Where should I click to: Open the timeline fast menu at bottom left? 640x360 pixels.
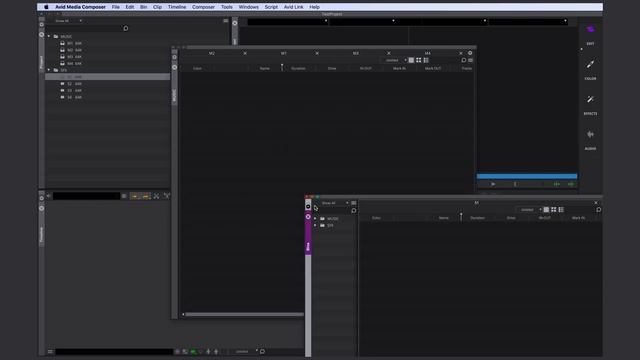tap(50, 351)
